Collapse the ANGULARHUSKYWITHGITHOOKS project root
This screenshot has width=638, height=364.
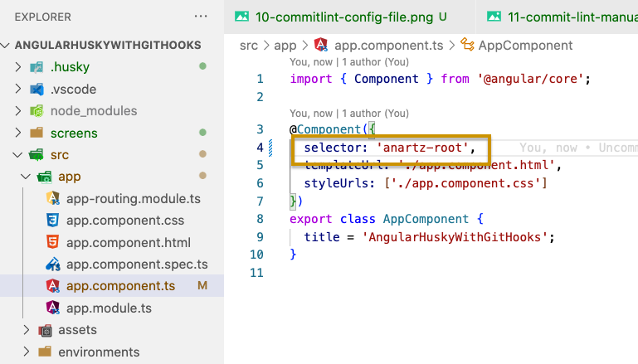[8, 45]
